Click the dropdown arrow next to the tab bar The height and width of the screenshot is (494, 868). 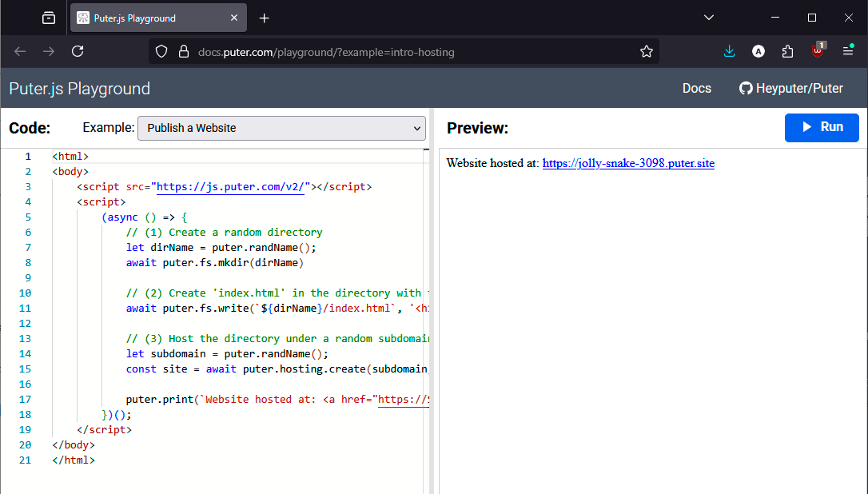point(709,17)
